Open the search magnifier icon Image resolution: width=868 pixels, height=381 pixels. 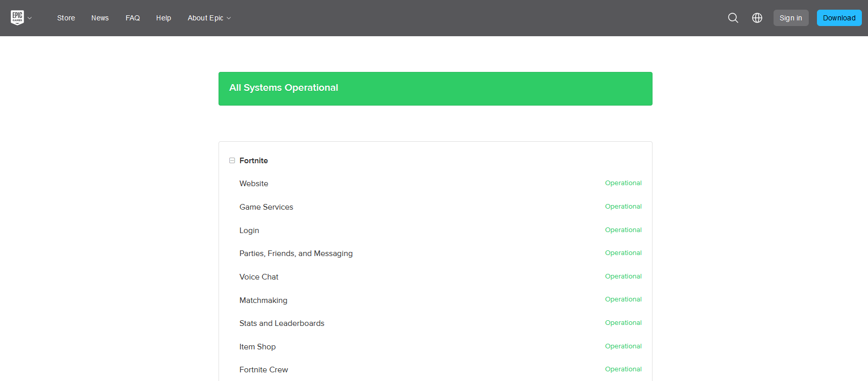click(733, 18)
